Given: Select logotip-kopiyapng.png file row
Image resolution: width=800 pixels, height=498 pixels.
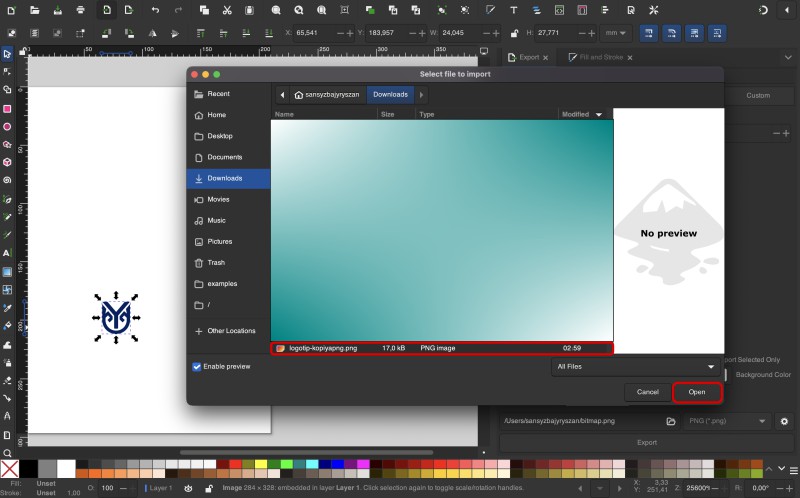Looking at the screenshot, I should click(442, 348).
